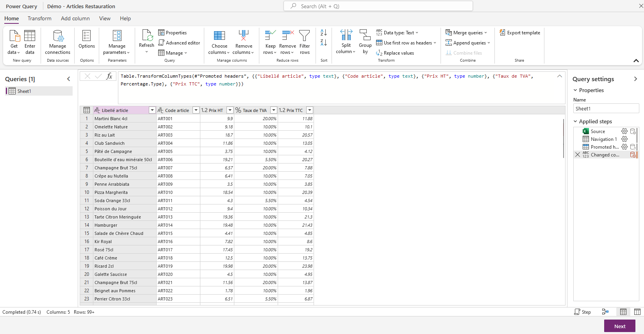Open Manage connections
The width and height of the screenshot is (644, 334).
tap(58, 42)
